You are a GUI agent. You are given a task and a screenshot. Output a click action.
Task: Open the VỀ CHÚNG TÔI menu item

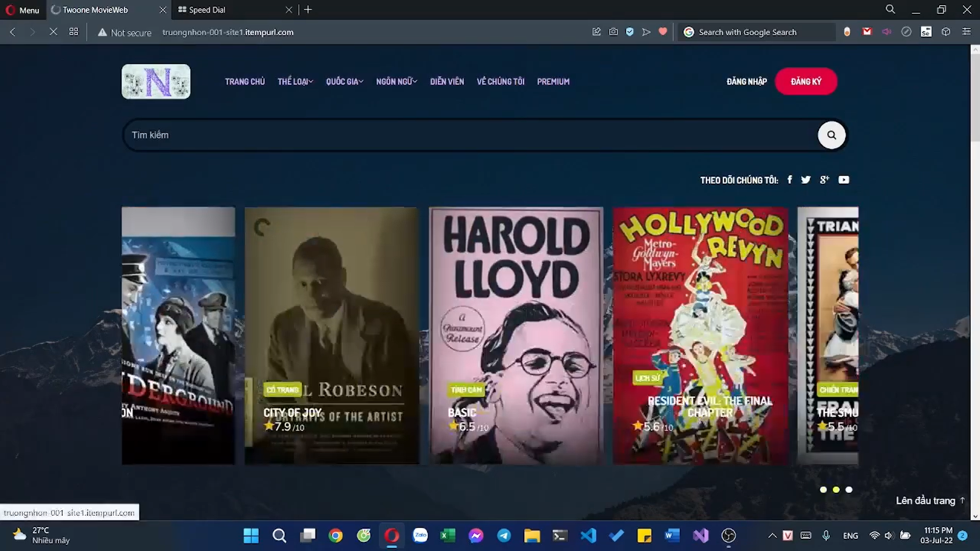(501, 82)
